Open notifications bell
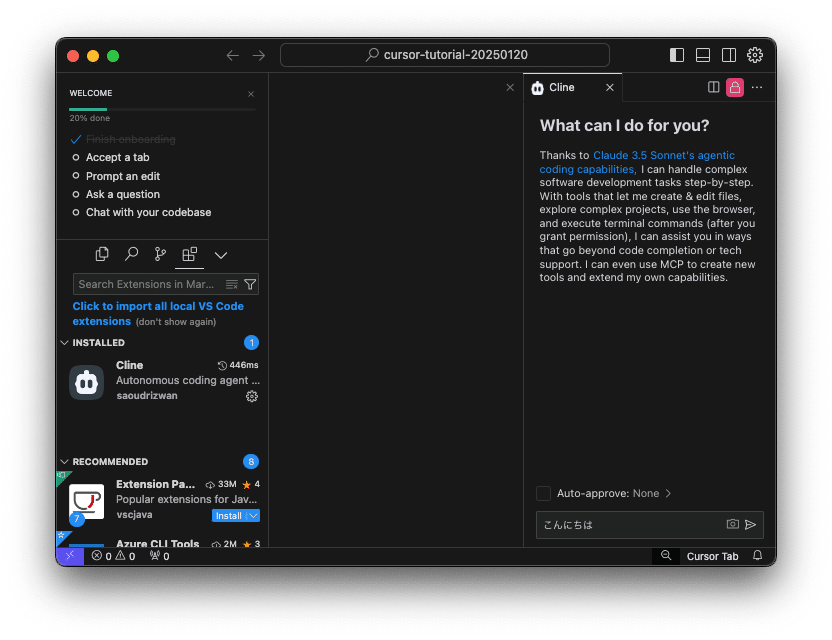832x640 pixels. point(758,556)
